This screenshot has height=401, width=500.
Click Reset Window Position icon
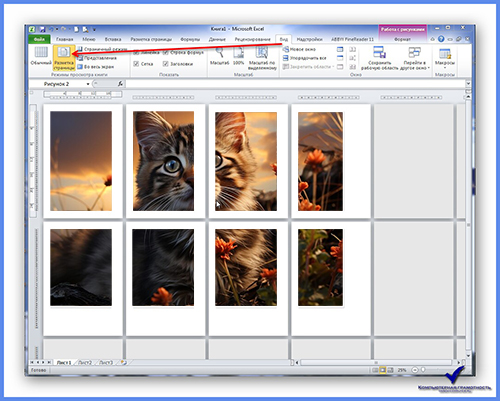[353, 67]
